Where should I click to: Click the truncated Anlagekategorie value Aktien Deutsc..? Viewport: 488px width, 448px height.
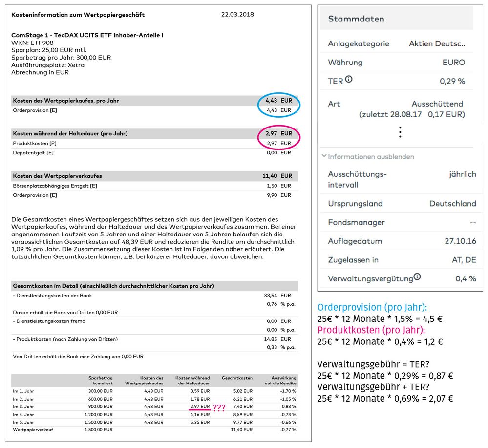(437, 43)
